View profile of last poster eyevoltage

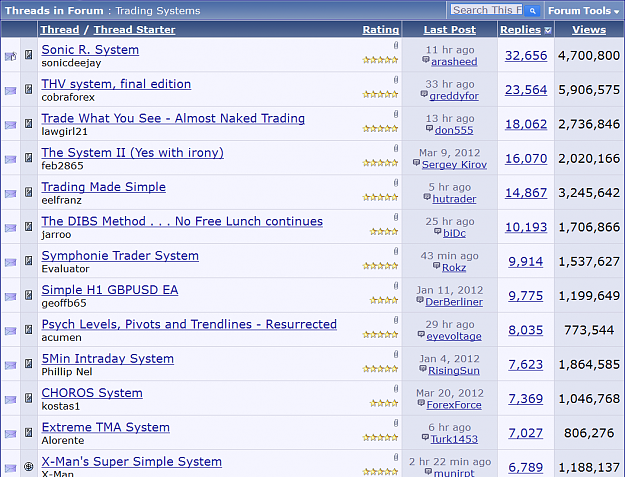[454, 336]
